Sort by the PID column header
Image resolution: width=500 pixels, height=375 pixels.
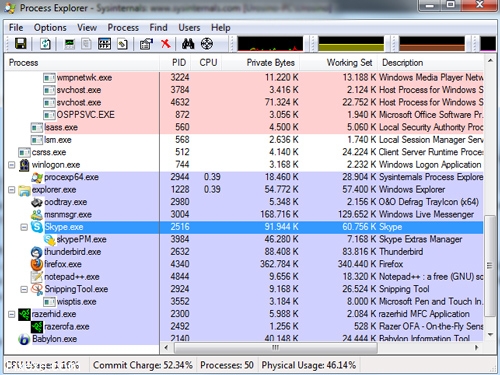click(x=176, y=63)
